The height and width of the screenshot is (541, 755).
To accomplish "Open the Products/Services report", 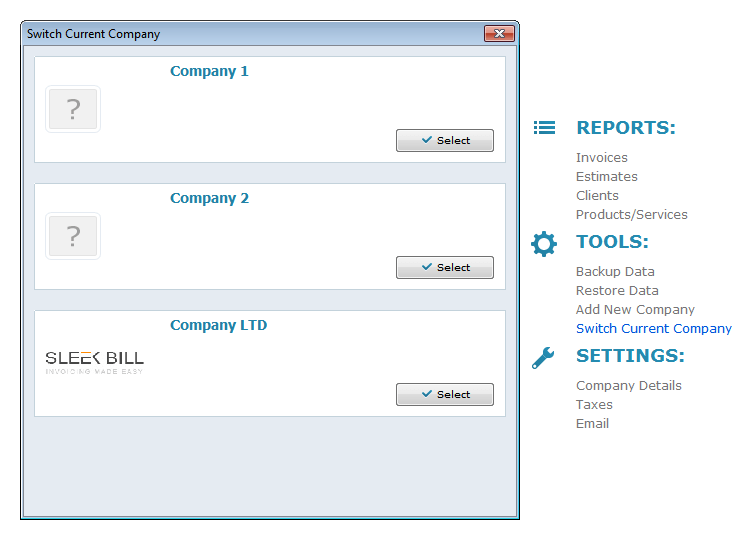I will pyautogui.click(x=632, y=215).
